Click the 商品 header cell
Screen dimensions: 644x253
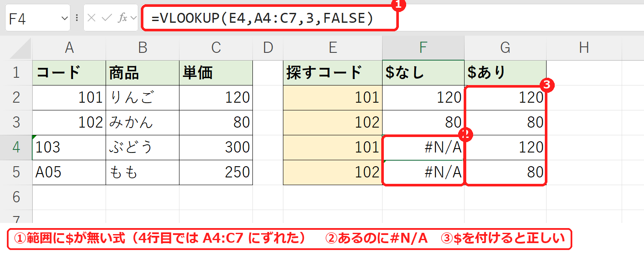(143, 73)
